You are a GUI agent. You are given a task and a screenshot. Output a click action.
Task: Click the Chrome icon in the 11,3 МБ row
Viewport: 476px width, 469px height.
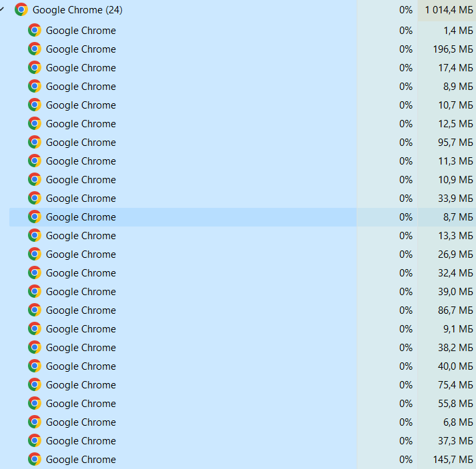point(35,161)
